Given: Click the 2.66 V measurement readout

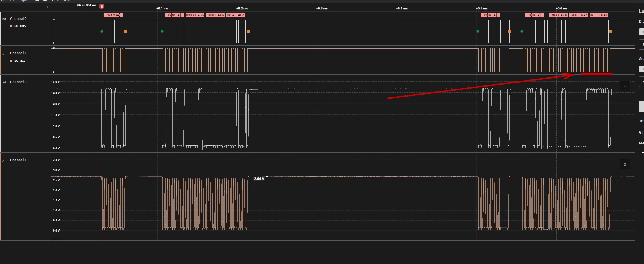Looking at the screenshot, I should tap(259, 179).
